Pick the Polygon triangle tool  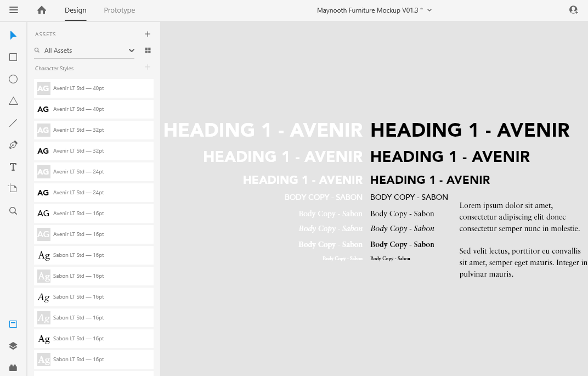click(x=13, y=101)
